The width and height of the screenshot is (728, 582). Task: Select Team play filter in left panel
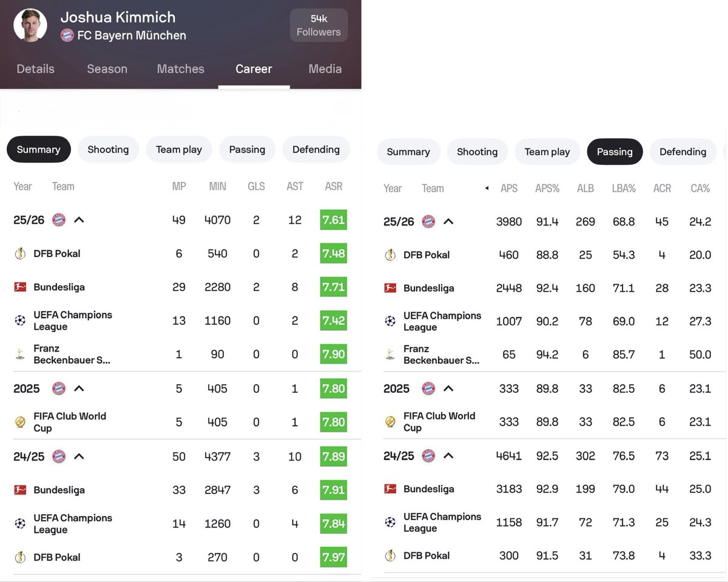point(179,149)
